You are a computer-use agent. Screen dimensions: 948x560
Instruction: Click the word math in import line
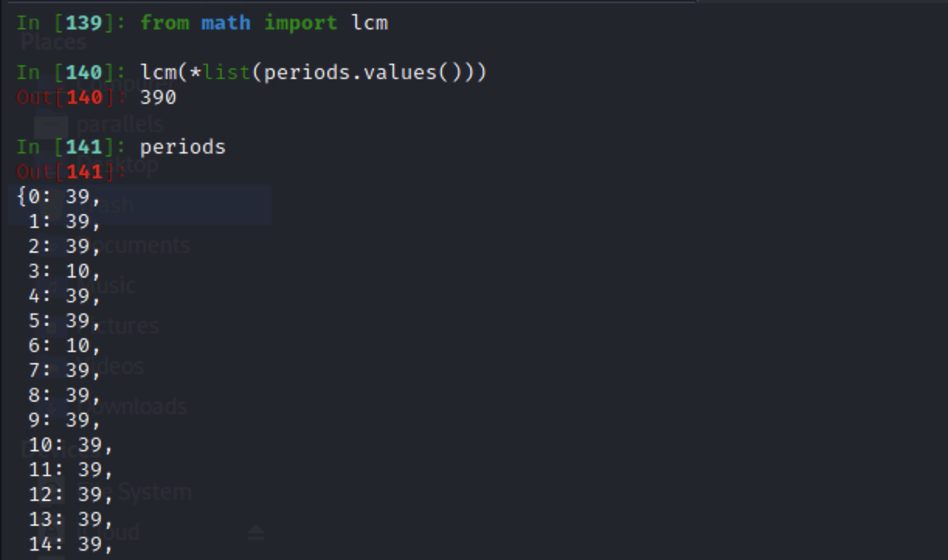click(226, 22)
